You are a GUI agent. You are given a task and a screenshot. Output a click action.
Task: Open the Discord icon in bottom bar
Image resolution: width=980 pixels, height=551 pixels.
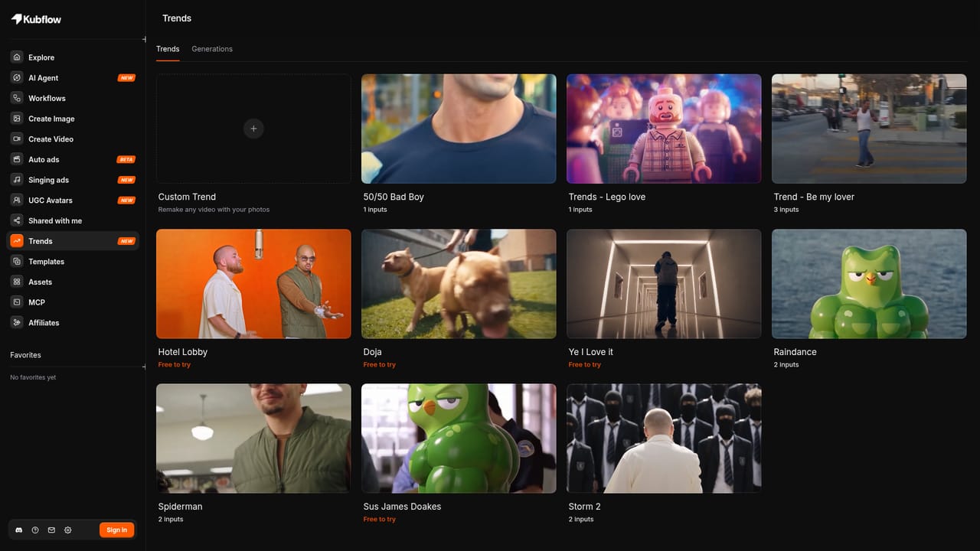[x=19, y=530]
